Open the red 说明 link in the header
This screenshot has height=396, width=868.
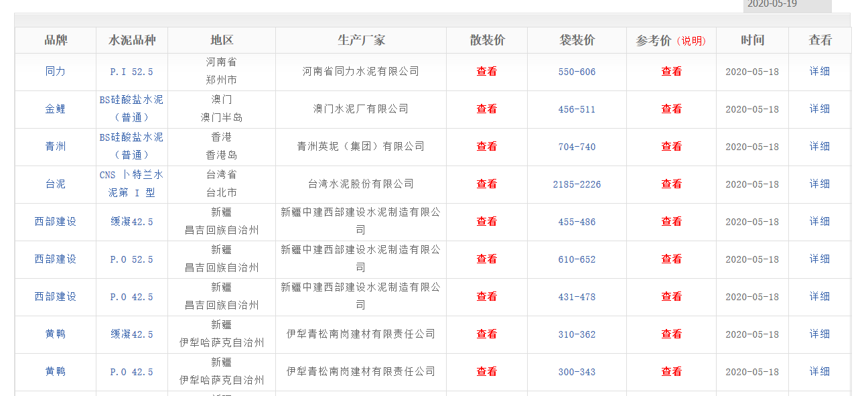691,41
